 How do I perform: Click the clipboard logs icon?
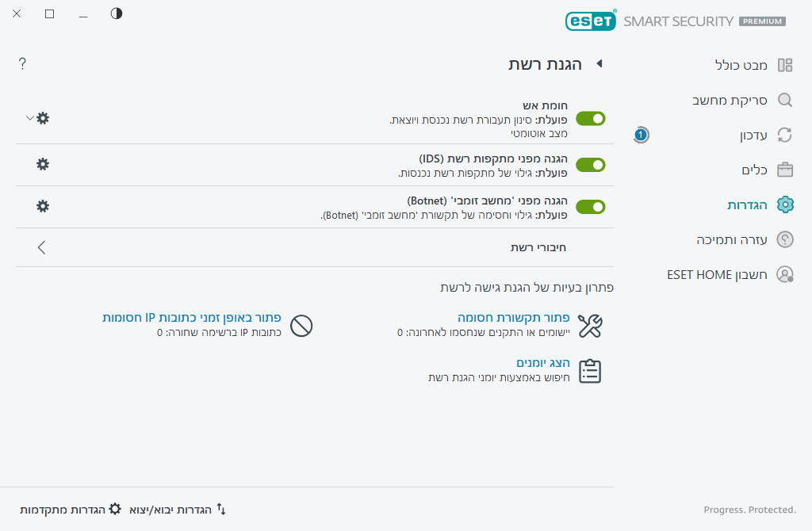tap(590, 371)
